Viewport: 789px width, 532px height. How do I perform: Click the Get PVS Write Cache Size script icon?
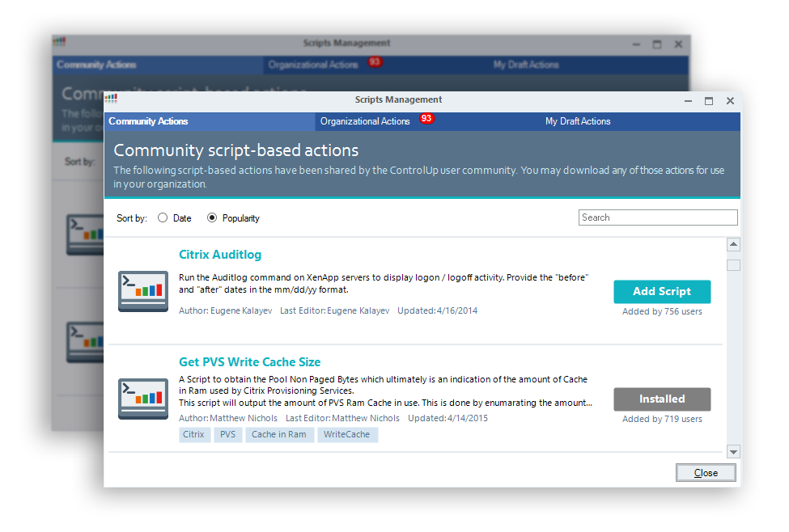(x=143, y=399)
